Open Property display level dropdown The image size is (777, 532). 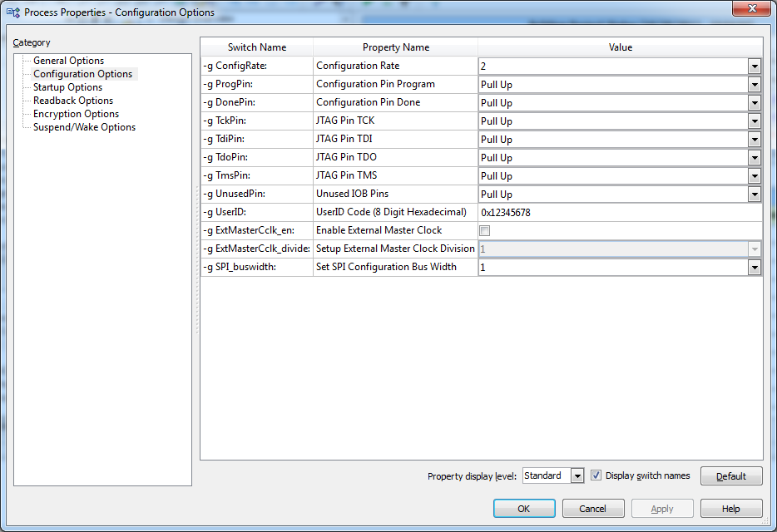(x=577, y=476)
